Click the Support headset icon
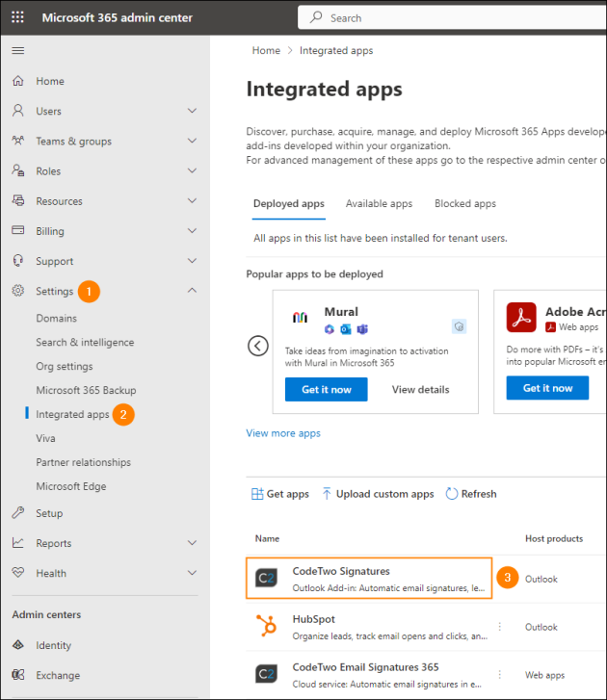 18,260
